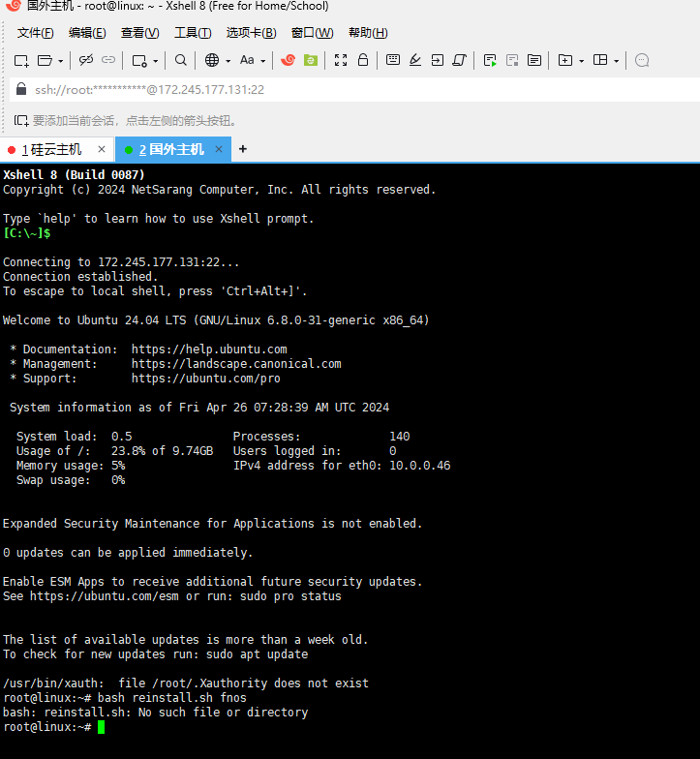Click the fullscreen toggle icon

tap(341, 60)
